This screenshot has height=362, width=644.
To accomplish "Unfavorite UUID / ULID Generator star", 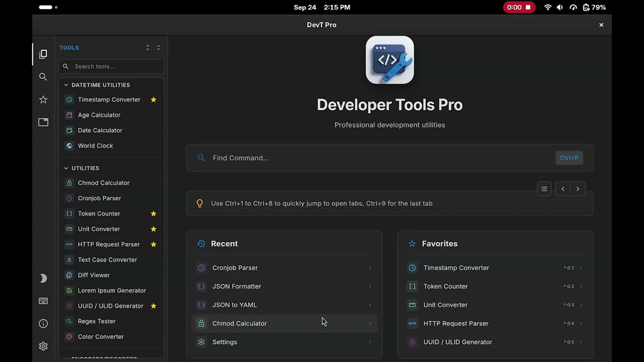I will tap(153, 306).
